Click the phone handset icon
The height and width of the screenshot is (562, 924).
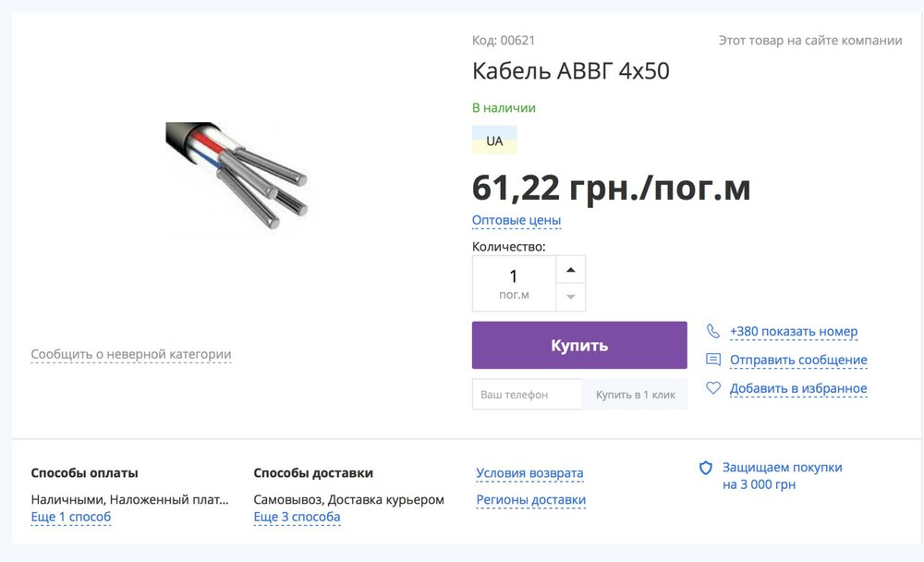tap(713, 331)
